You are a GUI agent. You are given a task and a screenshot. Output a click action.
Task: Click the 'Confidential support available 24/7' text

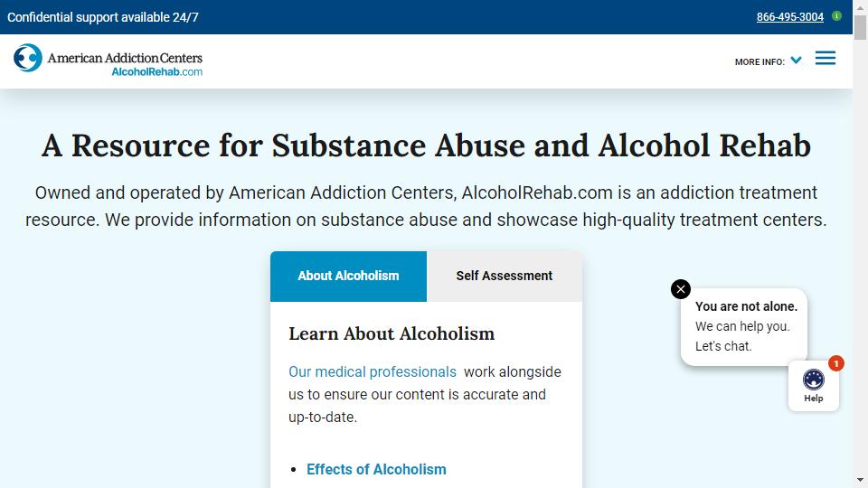[102, 17]
